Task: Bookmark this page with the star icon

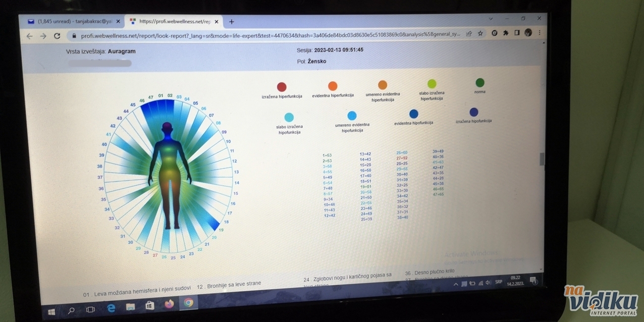Action: tap(480, 33)
